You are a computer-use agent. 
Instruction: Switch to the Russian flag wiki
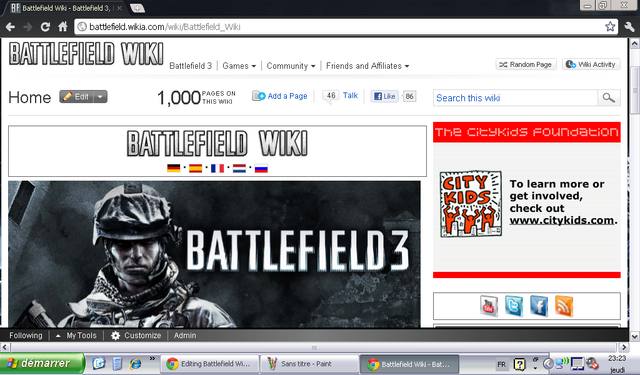tap(261, 168)
